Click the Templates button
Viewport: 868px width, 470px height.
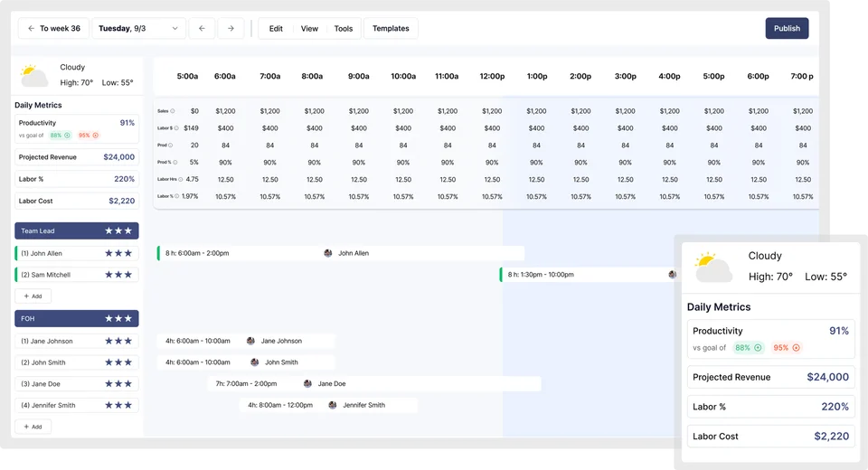[391, 28]
